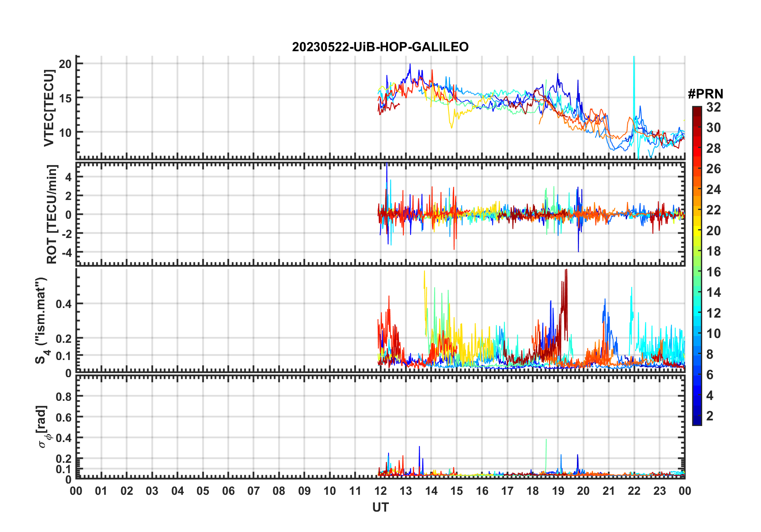Click the 0.8 tick label on the σφ axis
761x532 pixels.
(x=64, y=396)
